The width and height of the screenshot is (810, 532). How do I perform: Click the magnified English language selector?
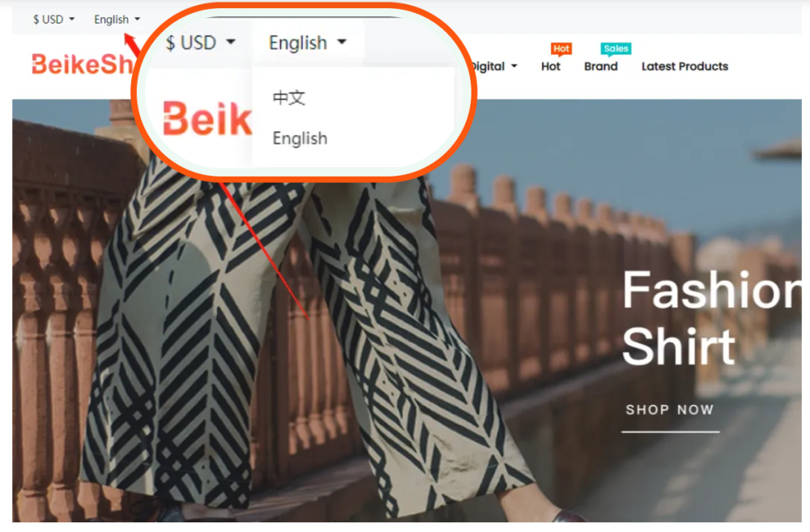pyautogui.click(x=307, y=42)
